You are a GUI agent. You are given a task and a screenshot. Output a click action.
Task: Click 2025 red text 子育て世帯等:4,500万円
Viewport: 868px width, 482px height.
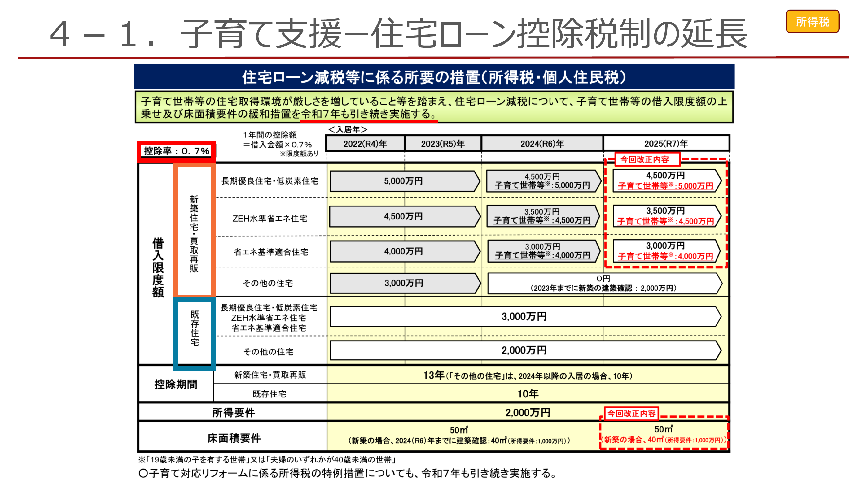pos(665,221)
